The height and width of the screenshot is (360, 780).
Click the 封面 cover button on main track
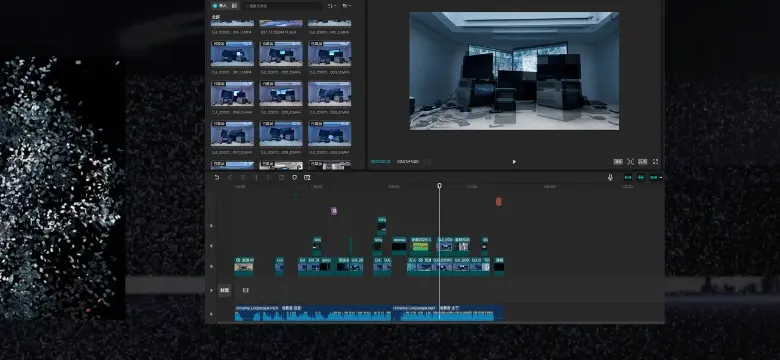coord(224,290)
